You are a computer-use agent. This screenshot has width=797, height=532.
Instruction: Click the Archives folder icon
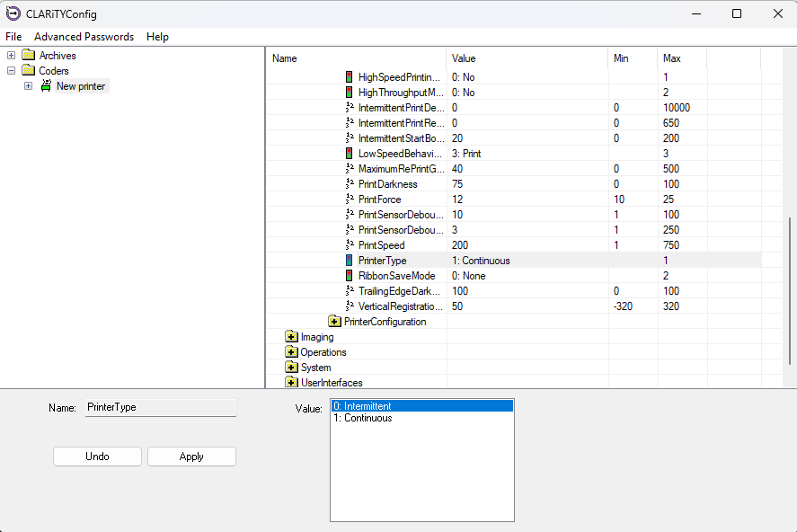click(x=29, y=56)
